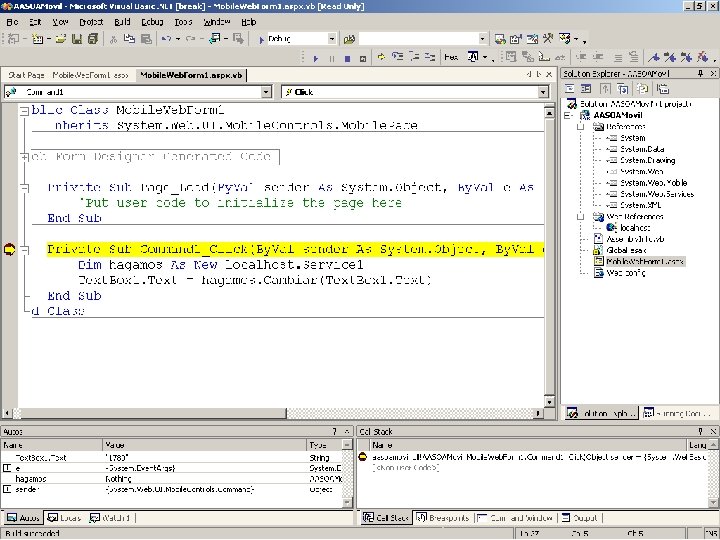This screenshot has width=720, height=540.
Task: Click the Save icon in the toolbar
Action: tap(77, 39)
